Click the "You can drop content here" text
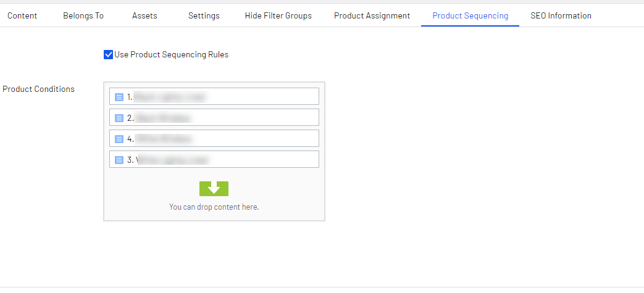644x293 pixels. coord(214,207)
